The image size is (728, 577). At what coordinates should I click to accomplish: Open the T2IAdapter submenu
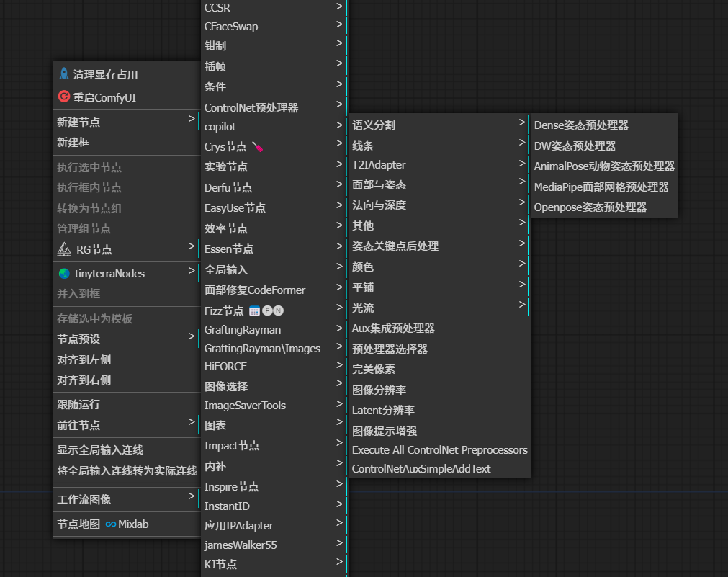(439, 165)
